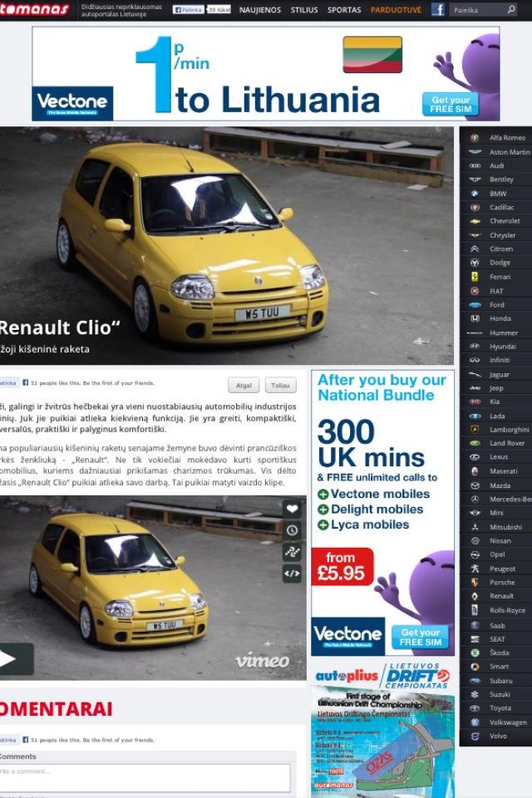This screenshot has height=798, width=532.
Task: Open the Renault brand link
Action: pos(501,596)
